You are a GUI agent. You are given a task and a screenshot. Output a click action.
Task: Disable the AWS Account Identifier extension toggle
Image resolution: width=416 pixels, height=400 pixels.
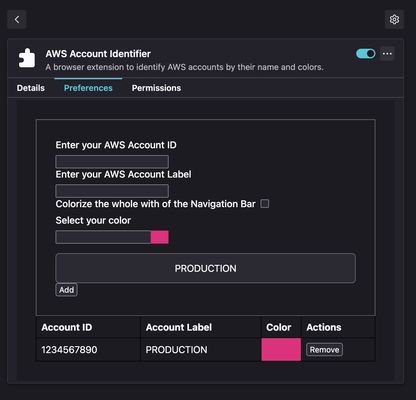point(365,54)
